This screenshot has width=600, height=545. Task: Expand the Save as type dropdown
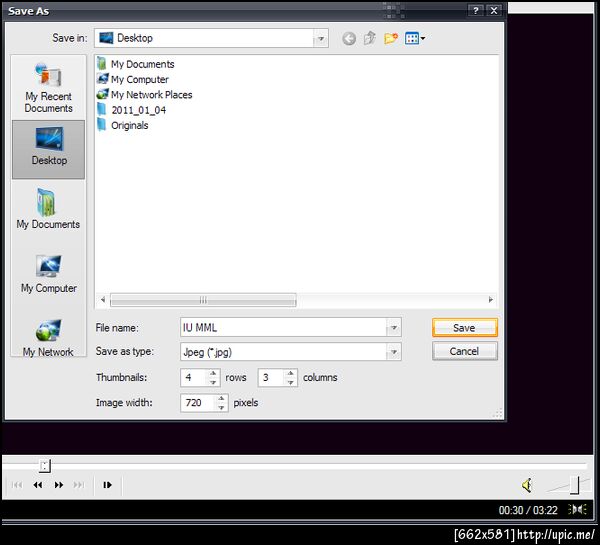[x=394, y=352]
